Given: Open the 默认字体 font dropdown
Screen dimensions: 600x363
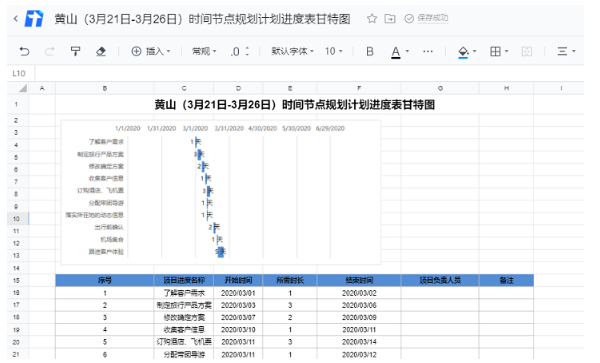Looking at the screenshot, I should coord(292,51).
